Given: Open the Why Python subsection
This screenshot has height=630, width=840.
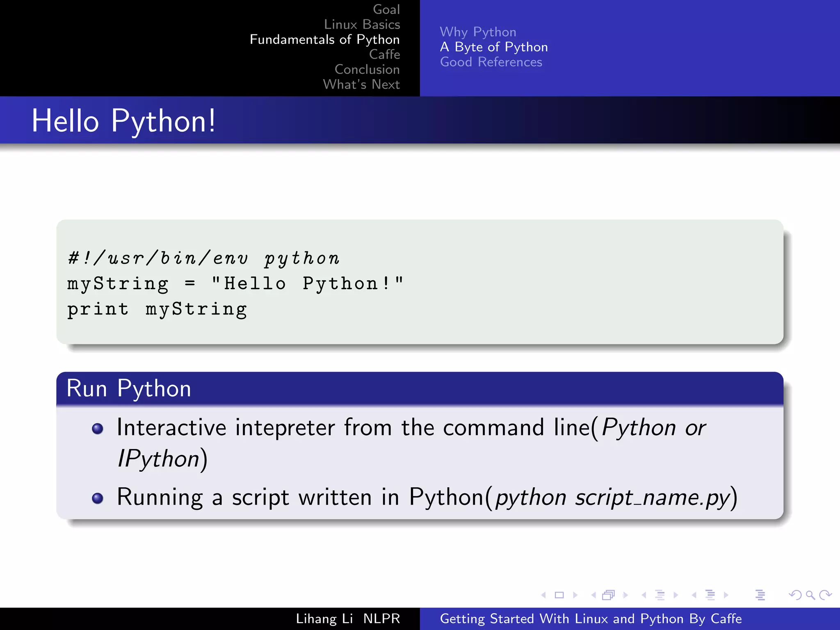Looking at the screenshot, I should tap(478, 32).
